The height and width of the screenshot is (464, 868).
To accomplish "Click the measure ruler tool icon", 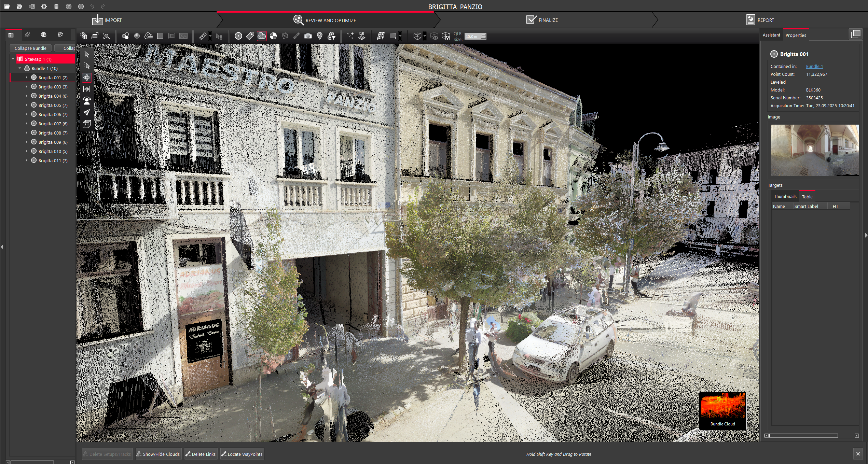I will click(x=203, y=36).
